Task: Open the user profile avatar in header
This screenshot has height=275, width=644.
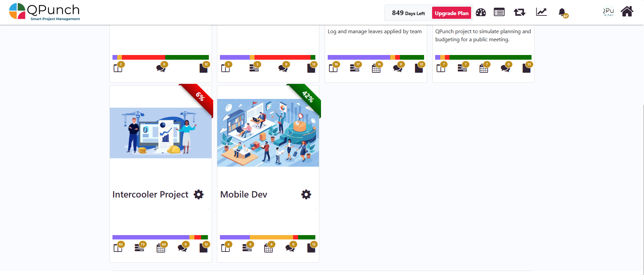Action: (608, 11)
